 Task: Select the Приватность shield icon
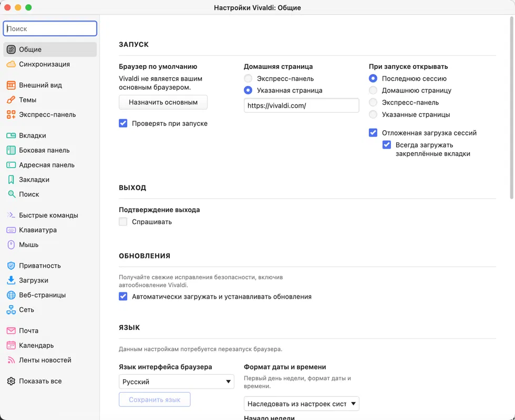(11, 266)
